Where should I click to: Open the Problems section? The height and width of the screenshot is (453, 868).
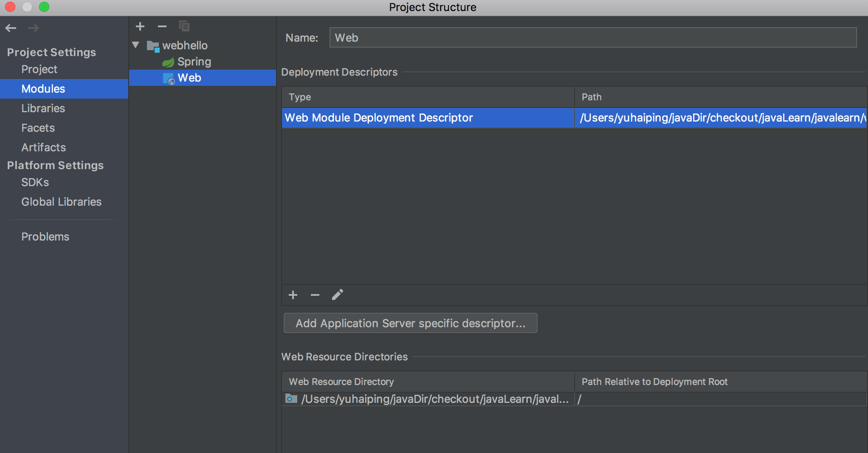(45, 237)
